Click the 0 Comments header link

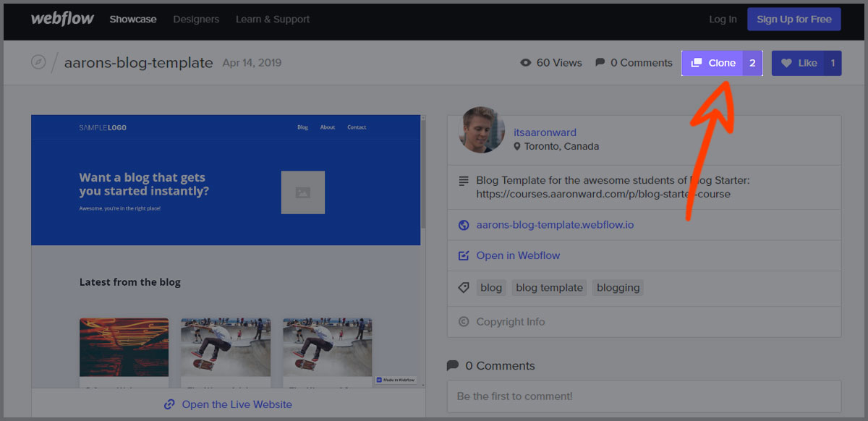[642, 63]
